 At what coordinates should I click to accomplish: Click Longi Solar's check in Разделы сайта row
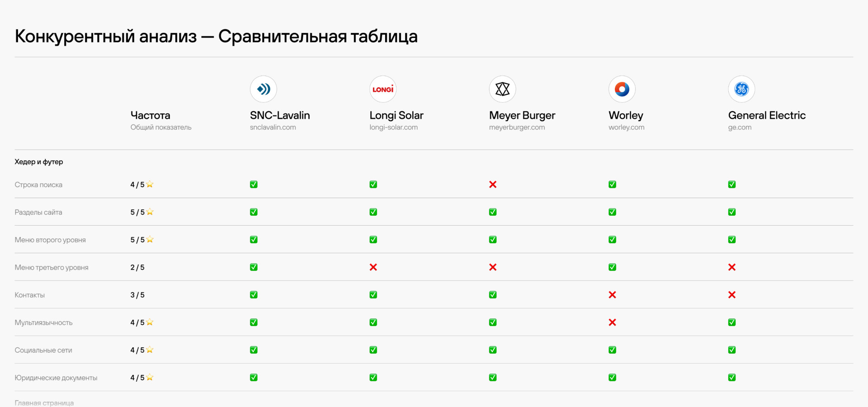(x=373, y=212)
